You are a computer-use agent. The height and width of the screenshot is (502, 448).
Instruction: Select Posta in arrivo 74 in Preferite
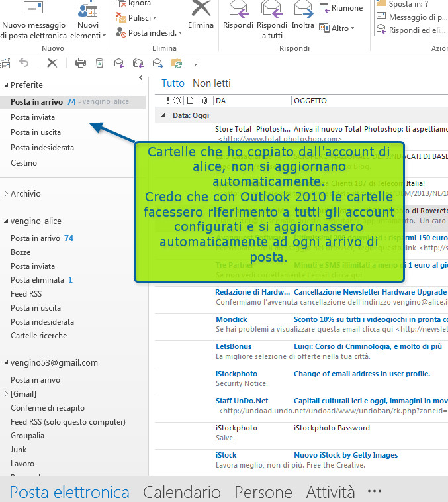tap(73, 102)
